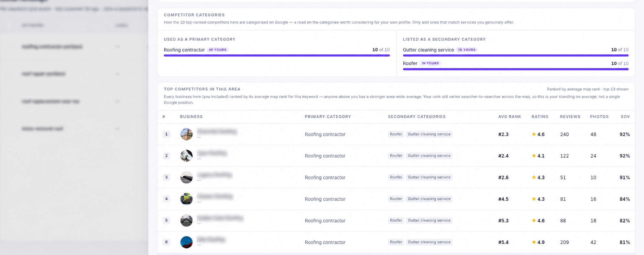Screen dimensions: 644x255
Task: Click the reviews count 209
Action: pos(564,242)
